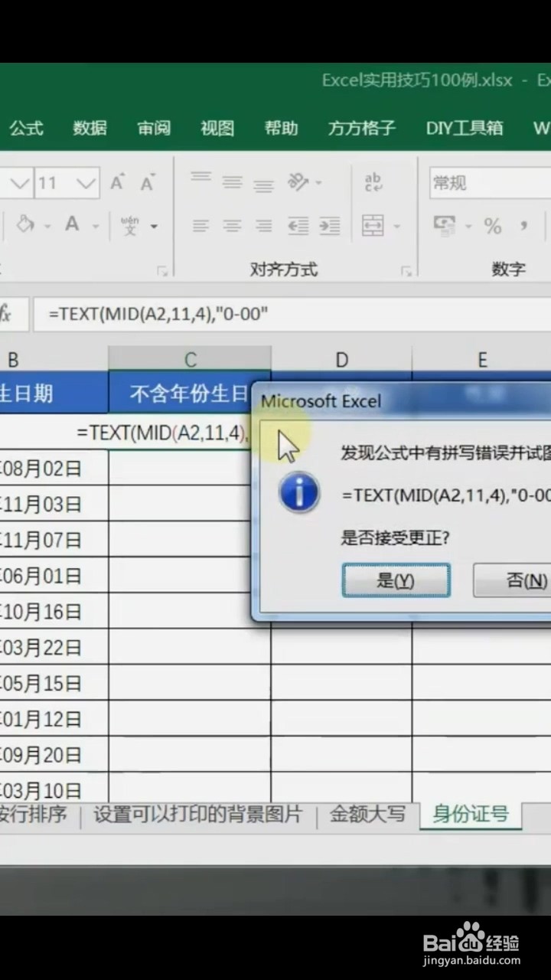
Task: Increase indent
Action: (329, 226)
